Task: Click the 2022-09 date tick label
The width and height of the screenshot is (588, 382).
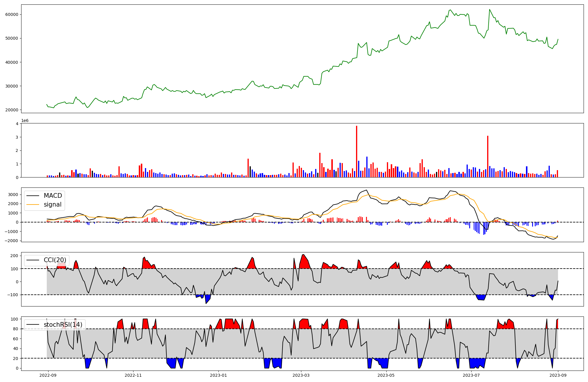Action: [x=48, y=375]
